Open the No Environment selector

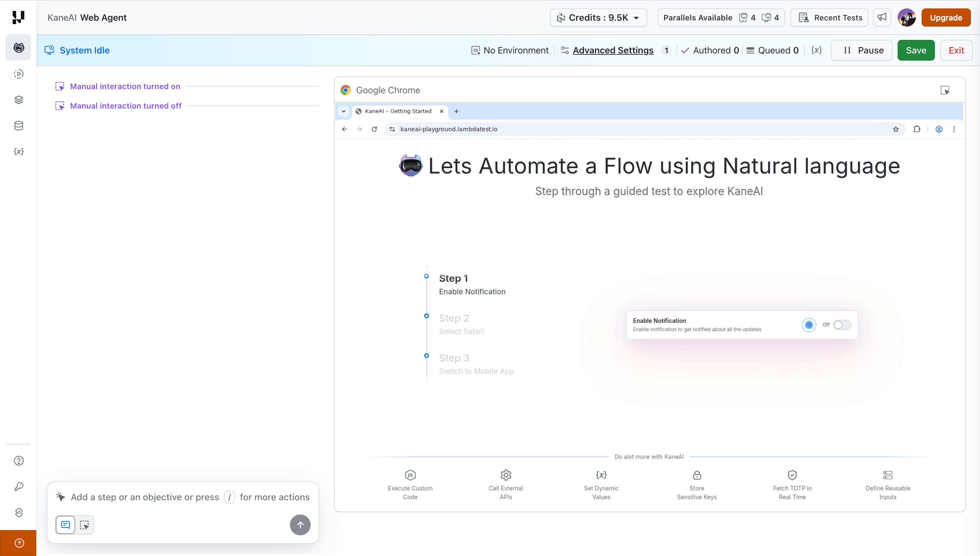click(x=510, y=50)
